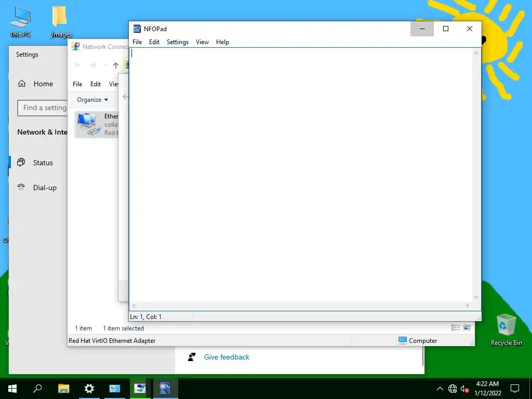Click the muted volume tray icon
Screen dimensions: 532x399
pyautogui.click(x=464, y=389)
